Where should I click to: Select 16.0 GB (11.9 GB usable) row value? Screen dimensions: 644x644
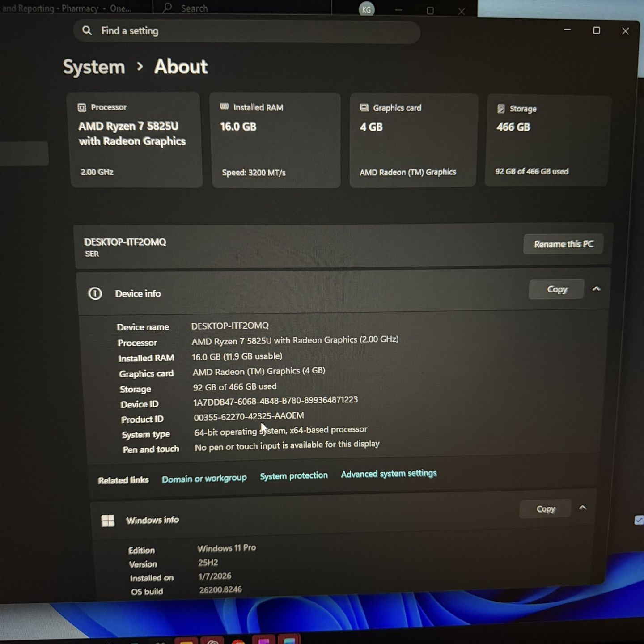pyautogui.click(x=237, y=356)
